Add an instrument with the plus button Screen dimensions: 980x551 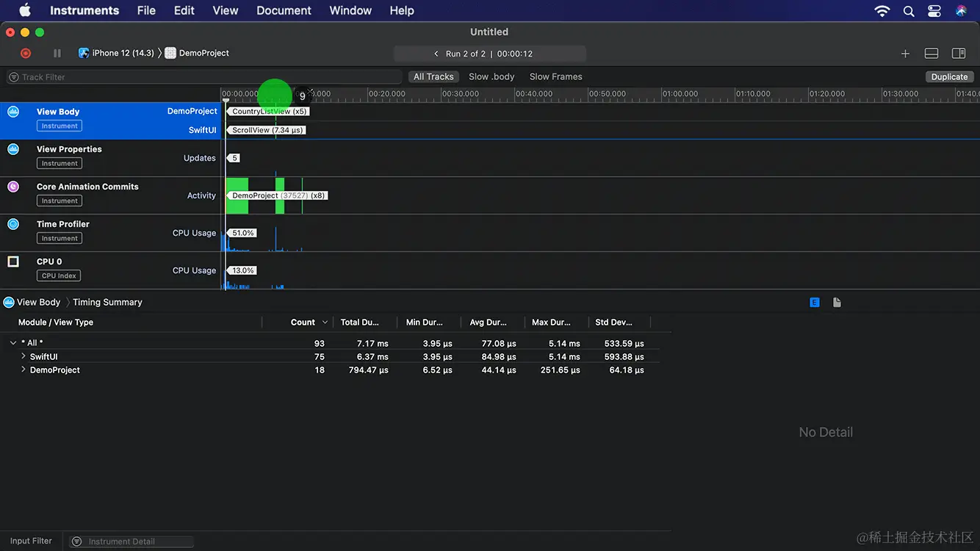[905, 53]
